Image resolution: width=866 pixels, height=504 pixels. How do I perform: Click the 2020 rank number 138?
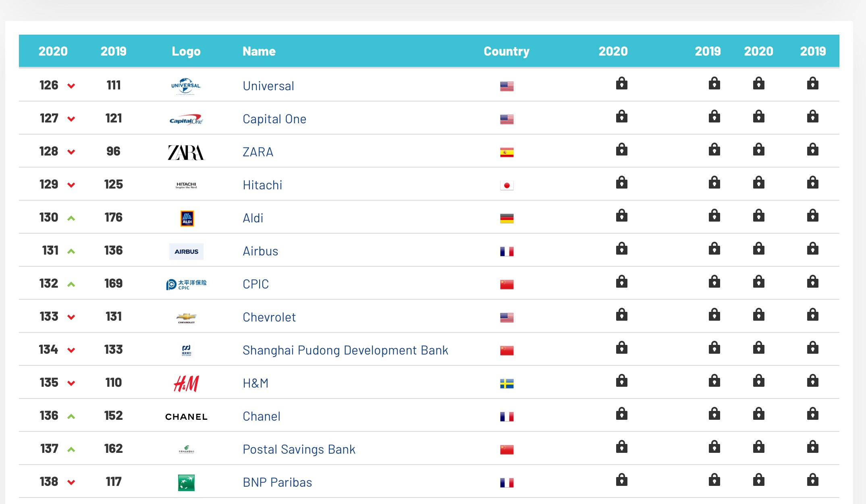[x=49, y=482]
